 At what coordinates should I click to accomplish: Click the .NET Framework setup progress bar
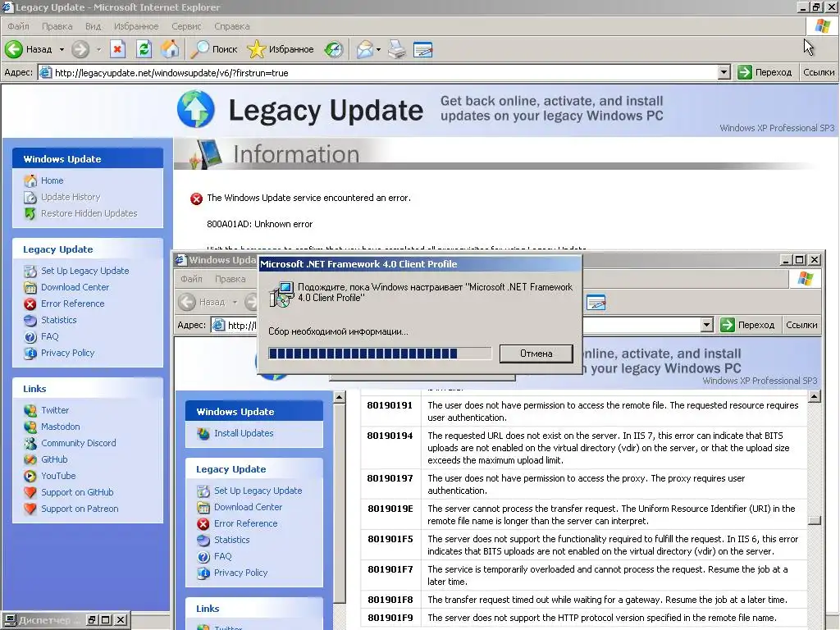[379, 354]
